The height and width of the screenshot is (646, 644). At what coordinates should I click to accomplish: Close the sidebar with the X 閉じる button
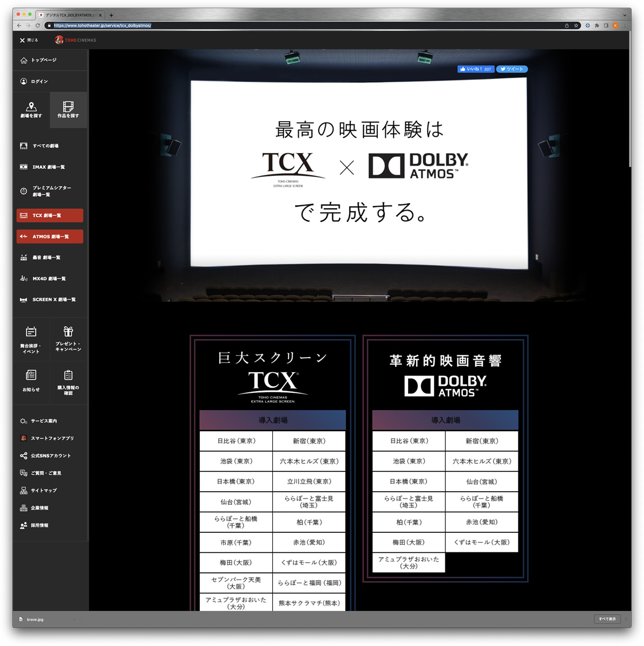tap(29, 40)
